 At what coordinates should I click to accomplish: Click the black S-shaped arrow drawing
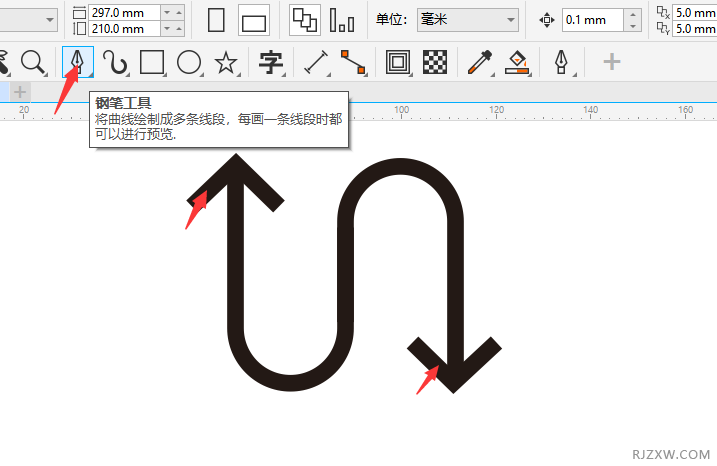click(x=344, y=273)
